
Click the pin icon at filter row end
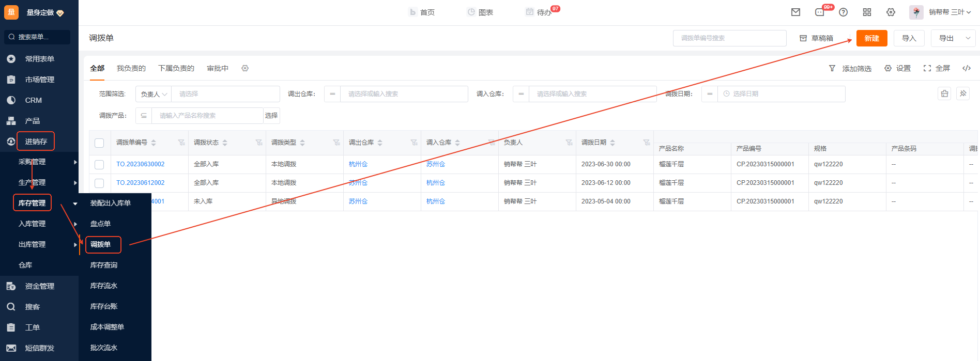(963, 93)
